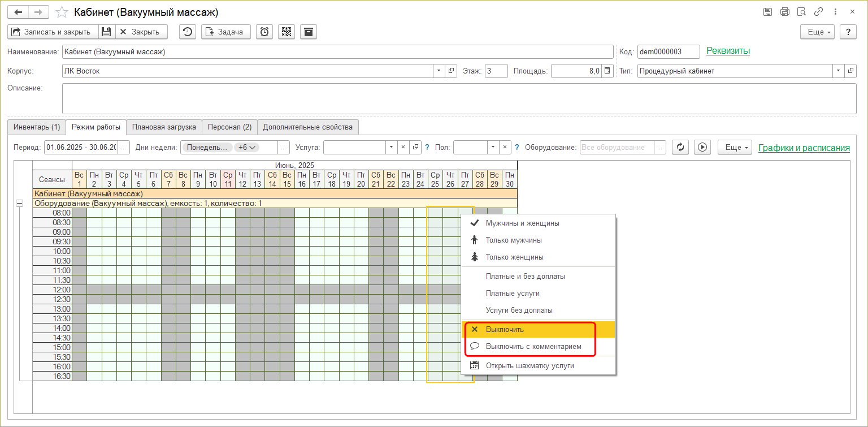
Task: Click the archive box icon
Action: pos(308,32)
